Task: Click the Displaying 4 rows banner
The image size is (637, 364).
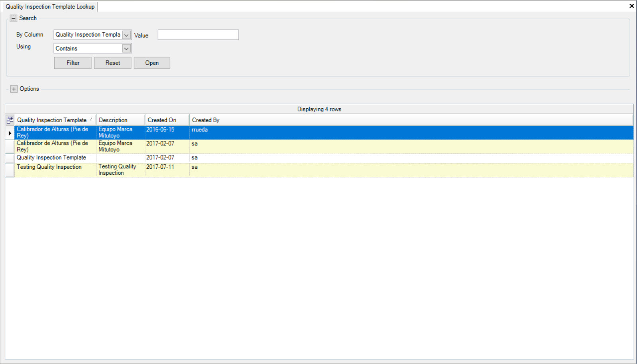Action: tap(319, 109)
